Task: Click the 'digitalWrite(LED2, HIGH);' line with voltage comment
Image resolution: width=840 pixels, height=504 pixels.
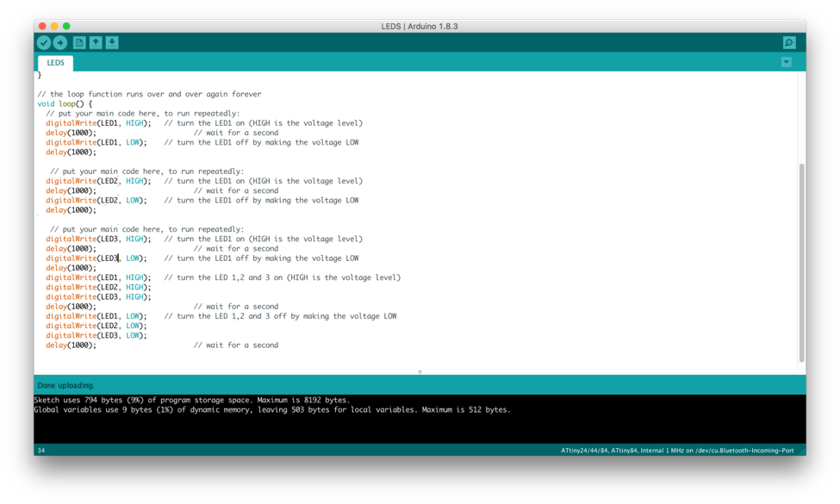Action: [x=204, y=181]
